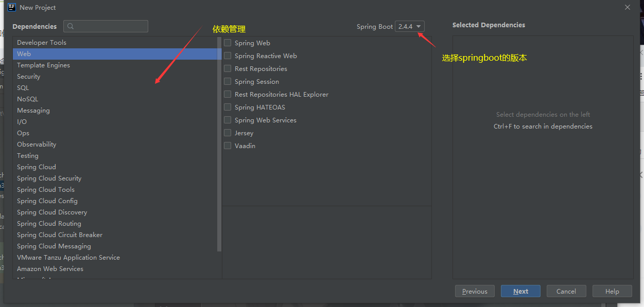Open the Spring Cloud Messaging category
The height and width of the screenshot is (307, 644).
coord(115,246)
